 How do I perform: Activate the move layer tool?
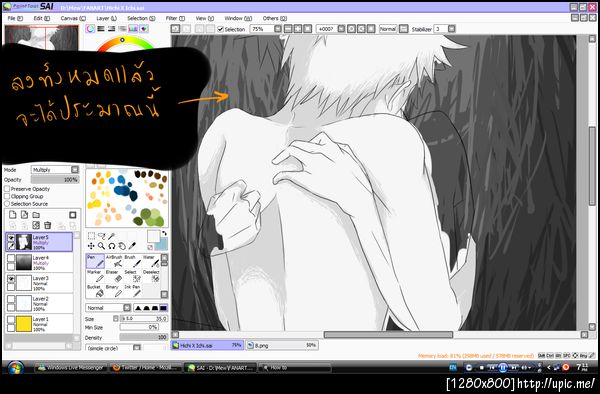(91, 246)
